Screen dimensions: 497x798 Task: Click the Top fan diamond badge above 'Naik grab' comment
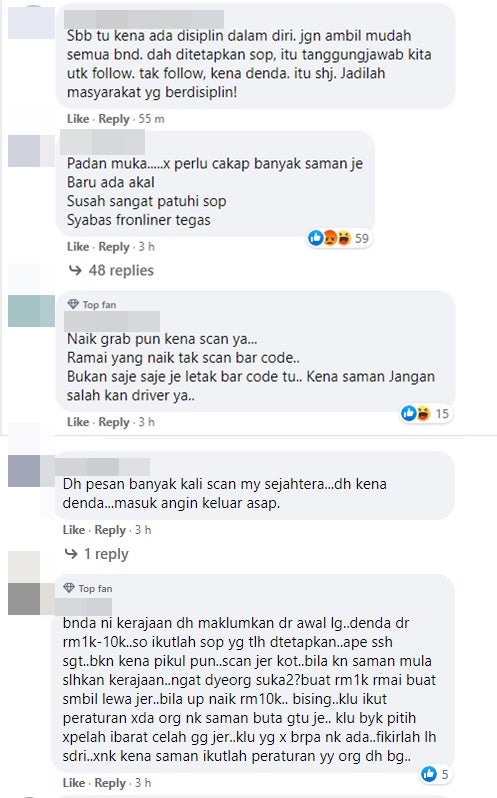(73, 304)
